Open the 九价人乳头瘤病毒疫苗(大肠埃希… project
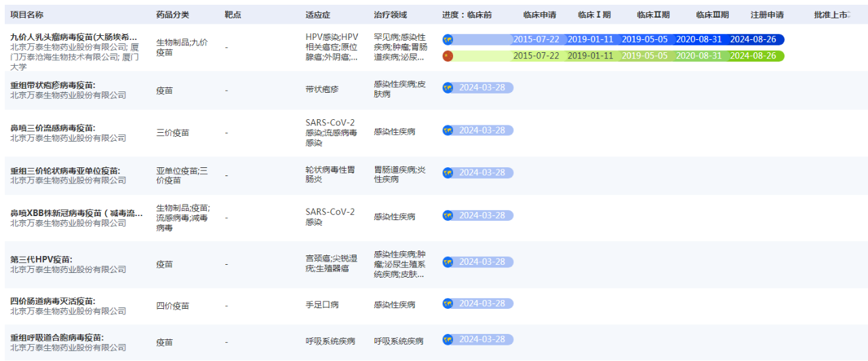 click(73, 37)
